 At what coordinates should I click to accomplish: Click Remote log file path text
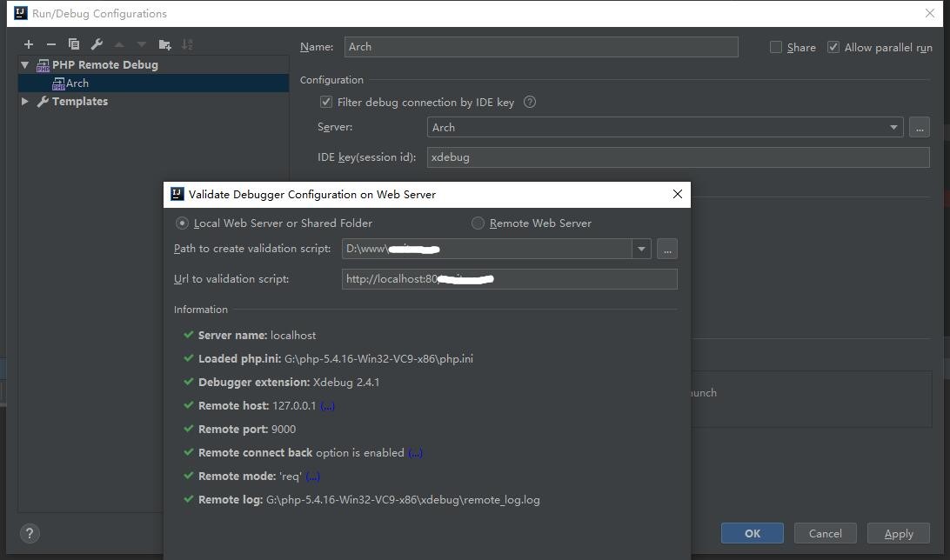point(403,500)
